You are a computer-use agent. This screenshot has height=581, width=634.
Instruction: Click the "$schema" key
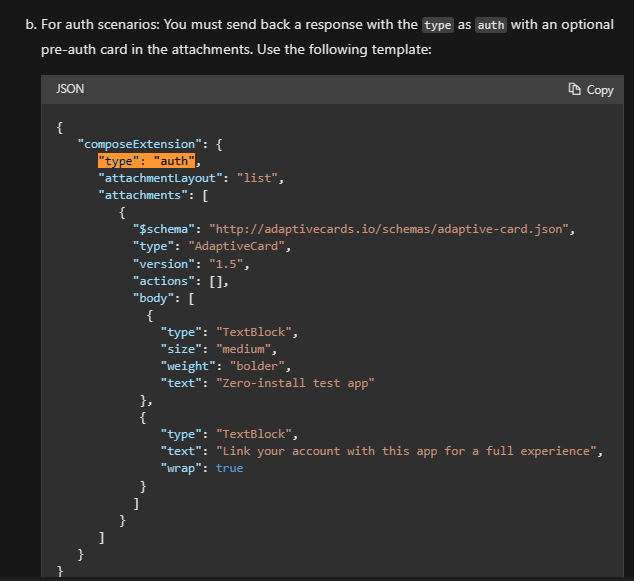coord(164,229)
